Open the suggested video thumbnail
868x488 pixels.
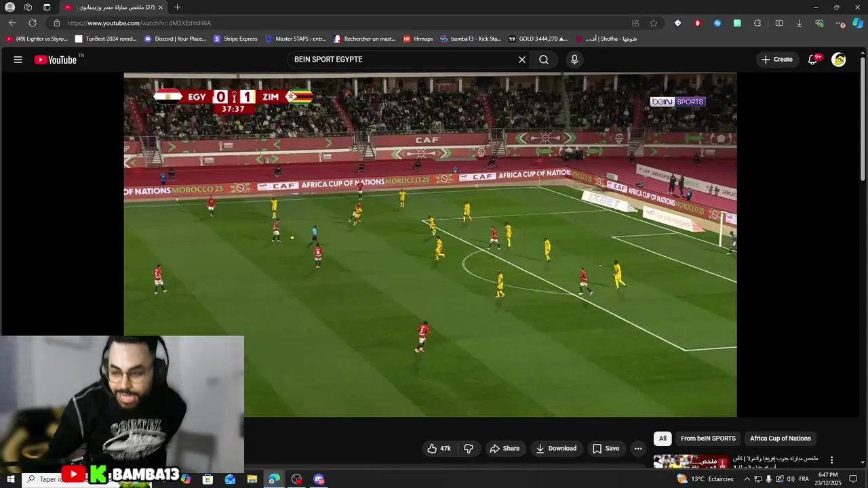[x=691, y=462]
